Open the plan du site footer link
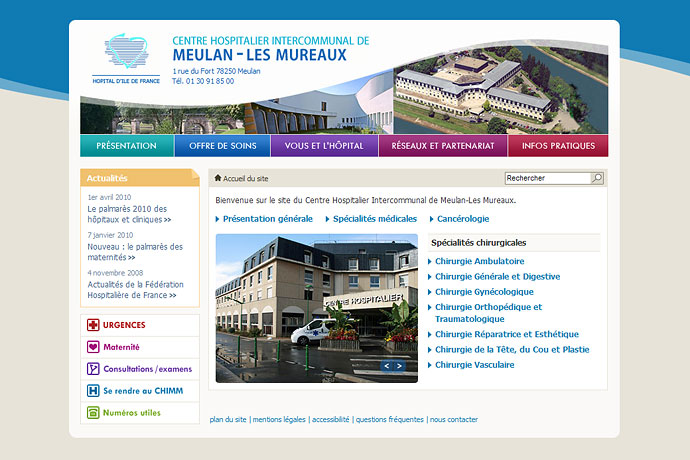The image size is (690, 460). tap(228, 420)
